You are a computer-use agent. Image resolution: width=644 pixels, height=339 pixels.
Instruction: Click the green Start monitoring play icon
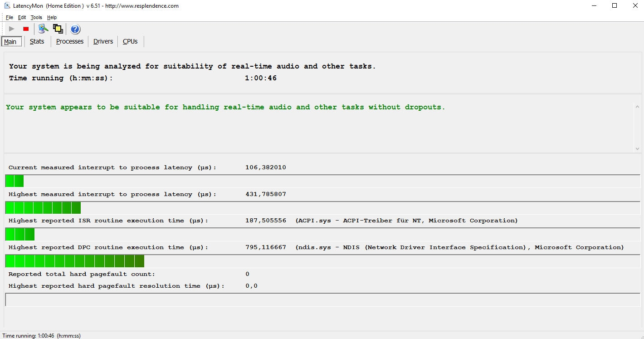coord(12,29)
